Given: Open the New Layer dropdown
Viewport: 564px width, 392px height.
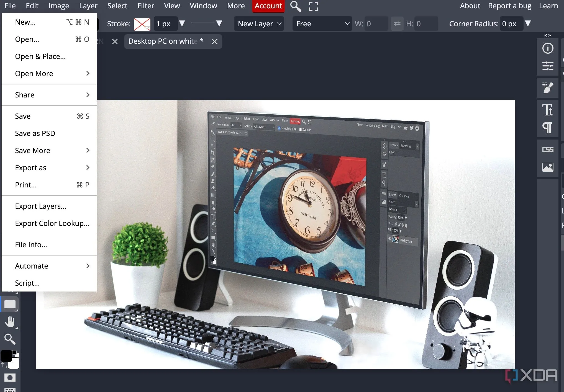Looking at the screenshot, I should (x=259, y=24).
